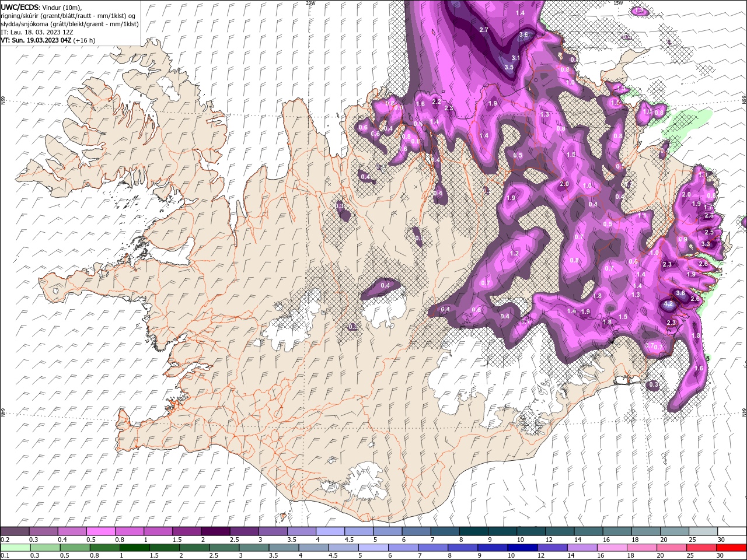Image resolution: width=747 pixels, height=560 pixels.
Task: Click the bright pink swatch starting at 0.5
Action: tap(101, 531)
